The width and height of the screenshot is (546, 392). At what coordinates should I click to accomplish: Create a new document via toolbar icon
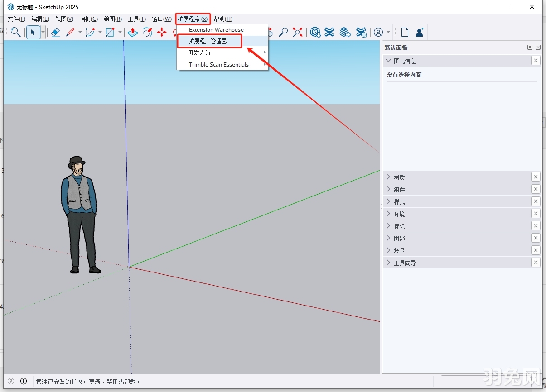tap(405, 32)
